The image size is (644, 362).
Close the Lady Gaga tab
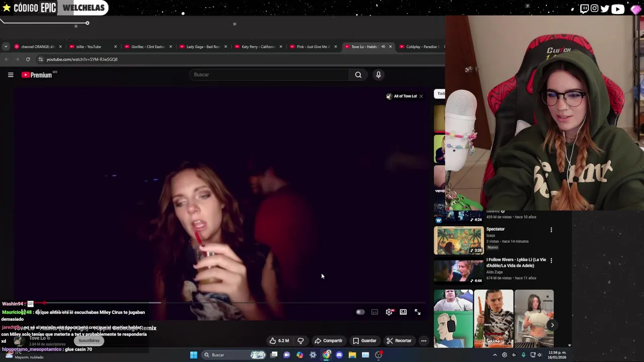(225, 47)
